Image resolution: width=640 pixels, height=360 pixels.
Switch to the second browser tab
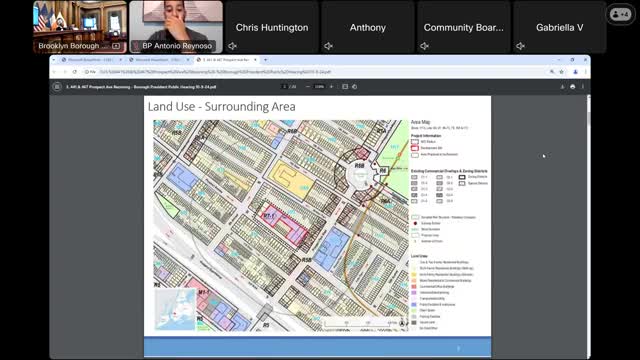tap(158, 60)
